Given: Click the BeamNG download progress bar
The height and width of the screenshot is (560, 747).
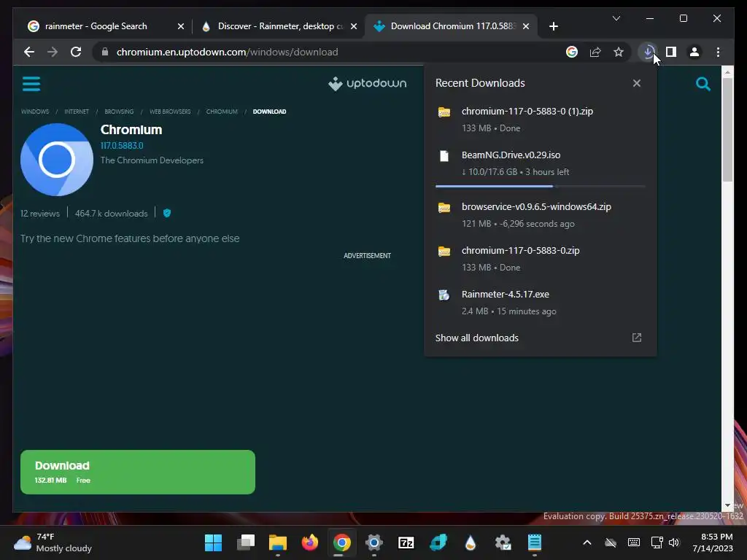Looking at the screenshot, I should coord(541,186).
